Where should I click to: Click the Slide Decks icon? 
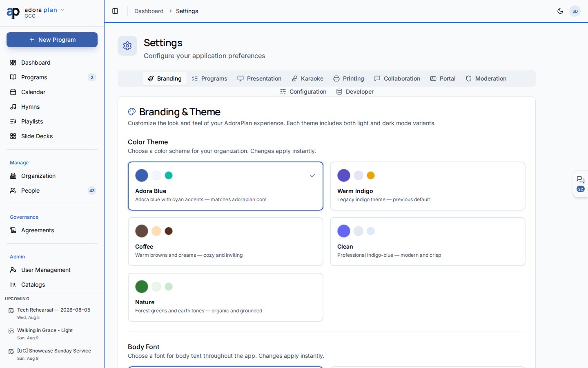point(13,136)
